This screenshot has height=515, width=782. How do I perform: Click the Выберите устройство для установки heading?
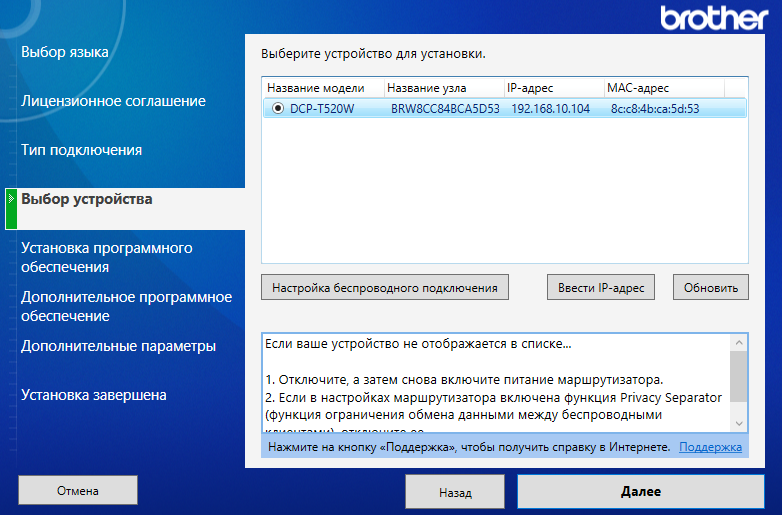tap(373, 53)
